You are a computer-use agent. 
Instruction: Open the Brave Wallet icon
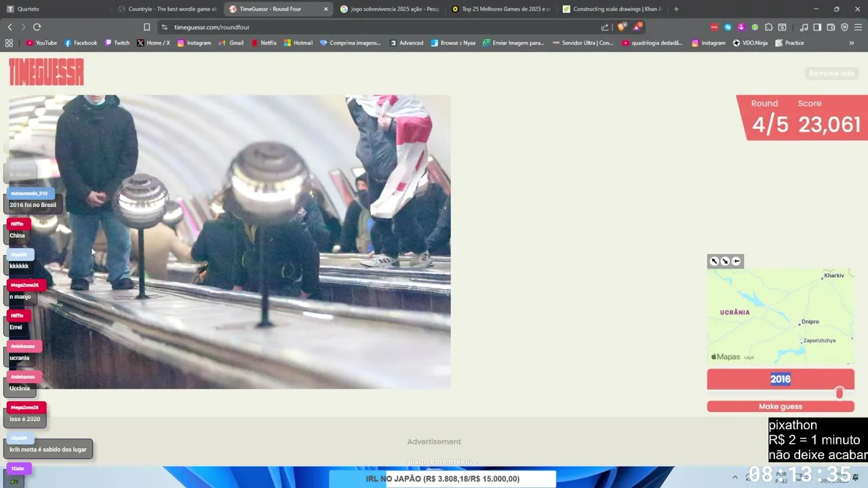tap(831, 27)
